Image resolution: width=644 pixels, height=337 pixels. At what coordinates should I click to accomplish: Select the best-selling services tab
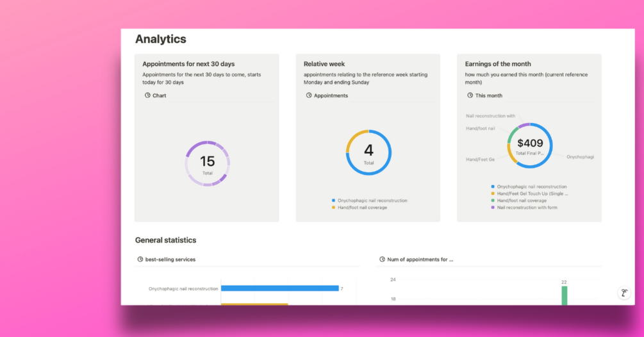167,259
